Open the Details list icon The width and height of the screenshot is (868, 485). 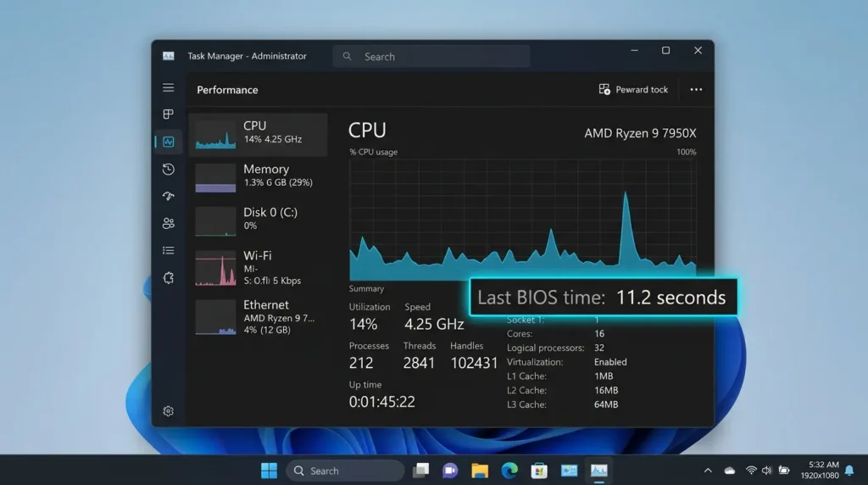(169, 250)
